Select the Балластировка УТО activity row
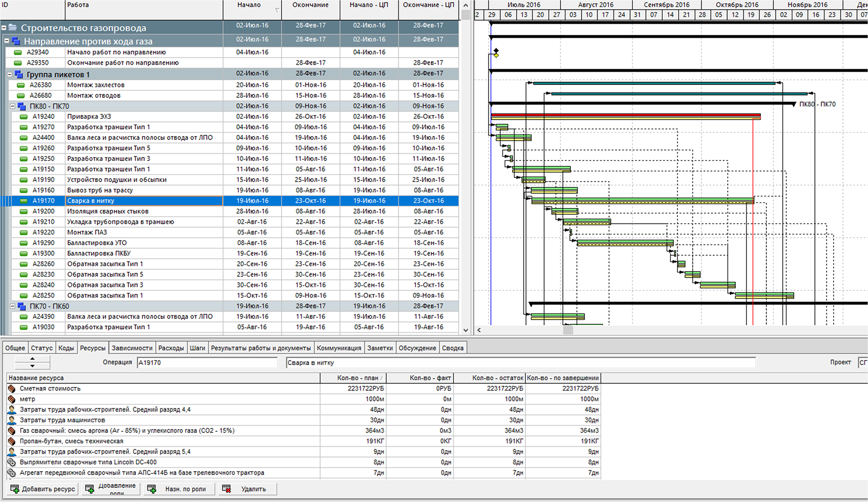 [x=229, y=243]
